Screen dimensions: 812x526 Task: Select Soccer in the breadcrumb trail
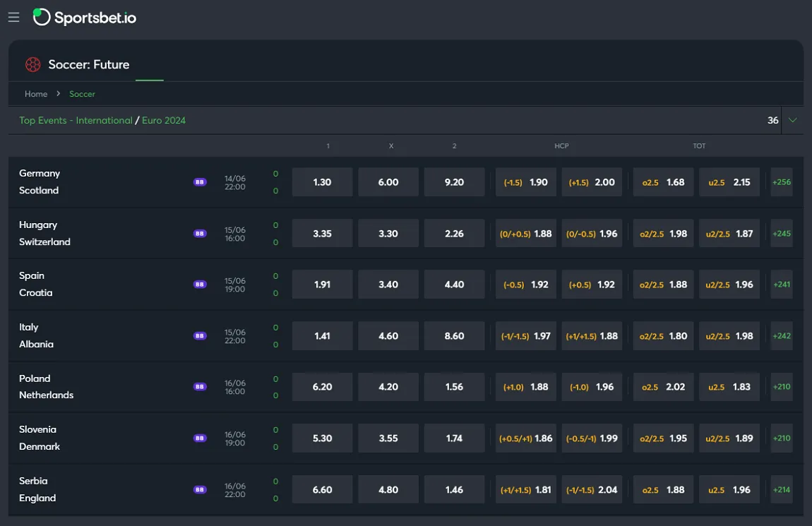[82, 93]
